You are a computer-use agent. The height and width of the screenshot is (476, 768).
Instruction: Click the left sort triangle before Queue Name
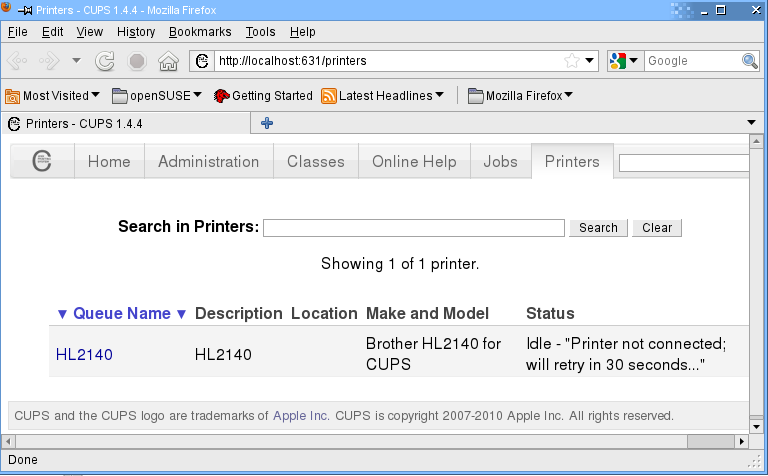click(62, 314)
